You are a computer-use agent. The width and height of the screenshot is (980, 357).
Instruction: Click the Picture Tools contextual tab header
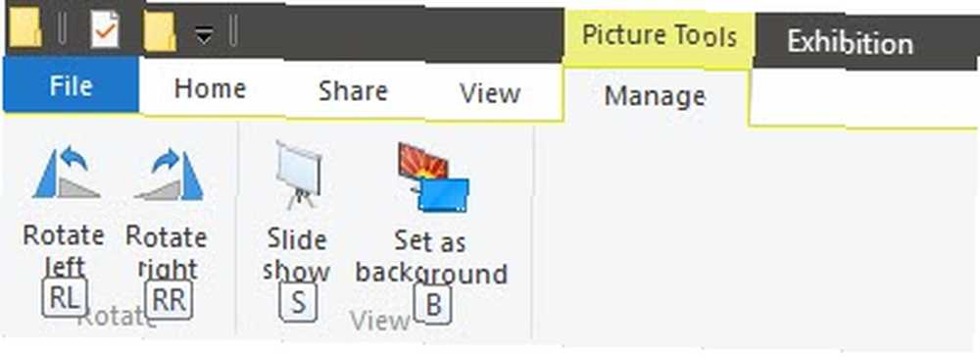pos(660,35)
